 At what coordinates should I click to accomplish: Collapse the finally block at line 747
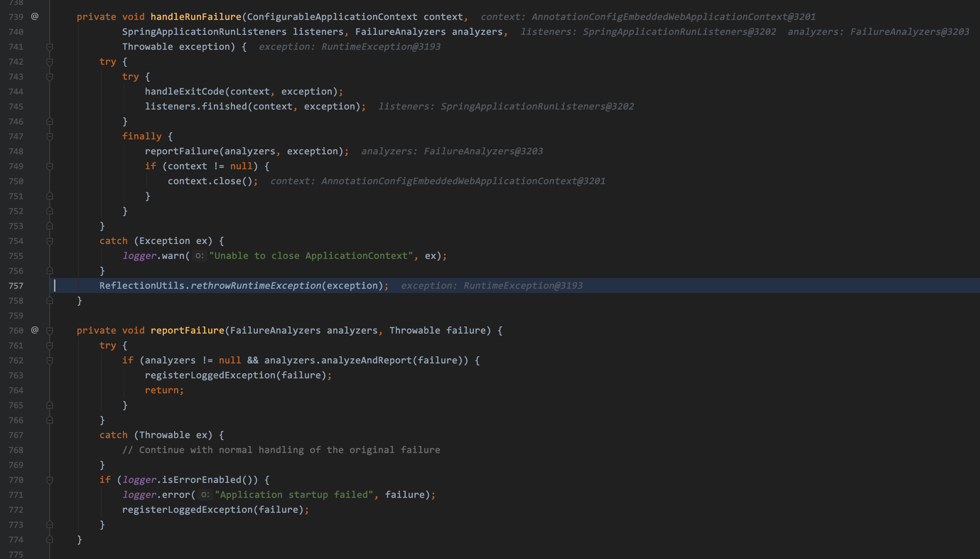pyautogui.click(x=49, y=136)
